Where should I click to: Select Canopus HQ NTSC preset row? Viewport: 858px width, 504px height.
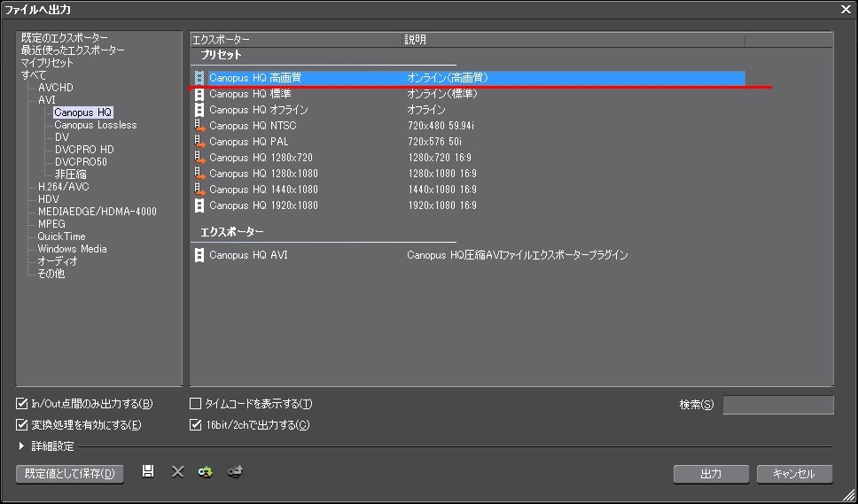pos(469,126)
